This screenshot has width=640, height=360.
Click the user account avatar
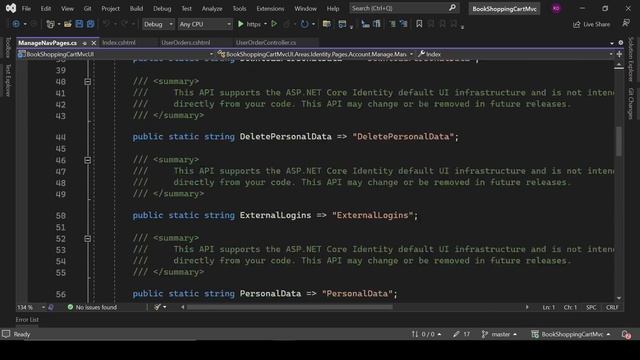556,9
